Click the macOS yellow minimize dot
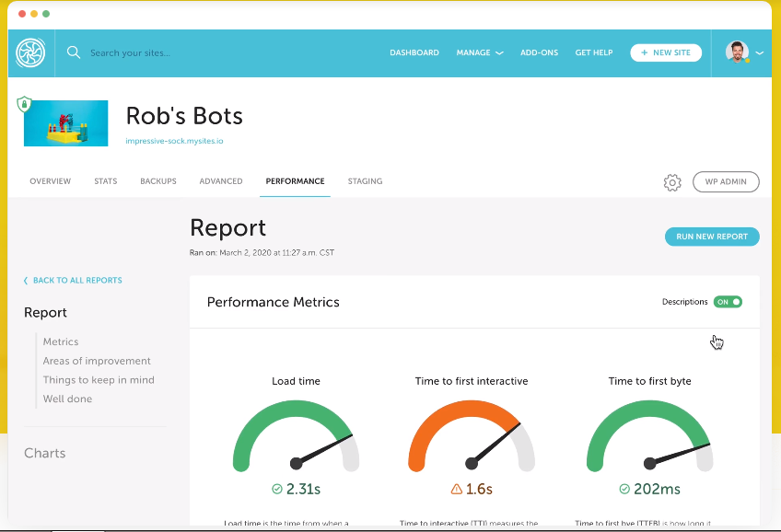This screenshot has height=532, width=781. (x=34, y=14)
